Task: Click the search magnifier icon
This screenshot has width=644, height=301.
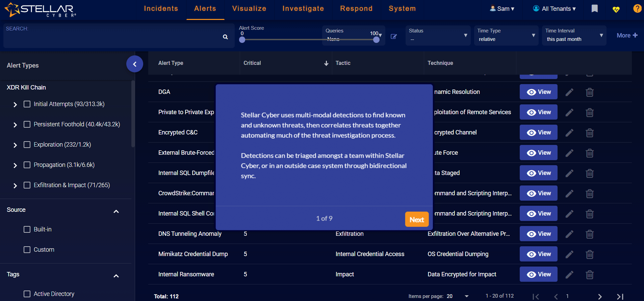Action: click(225, 37)
